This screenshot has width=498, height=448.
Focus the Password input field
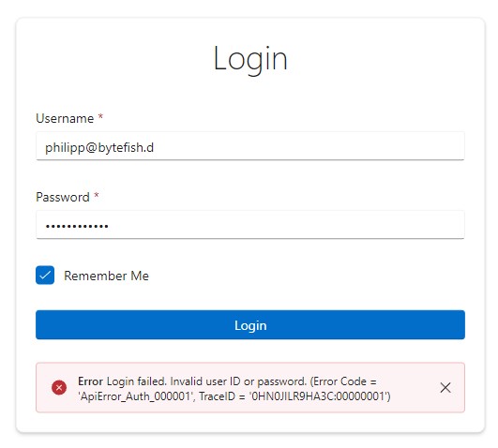click(250, 225)
